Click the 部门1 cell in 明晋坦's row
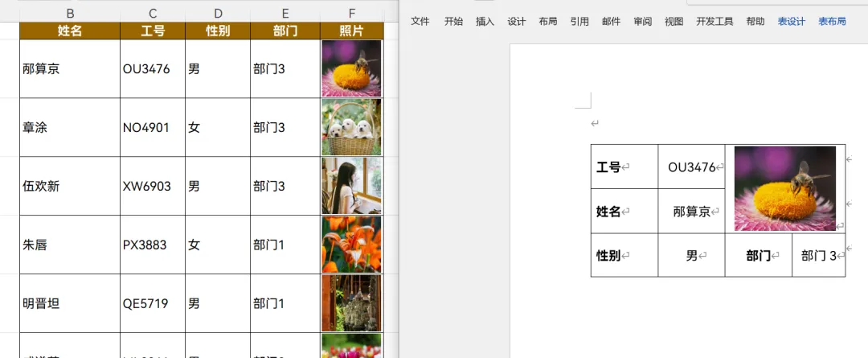 (285, 303)
